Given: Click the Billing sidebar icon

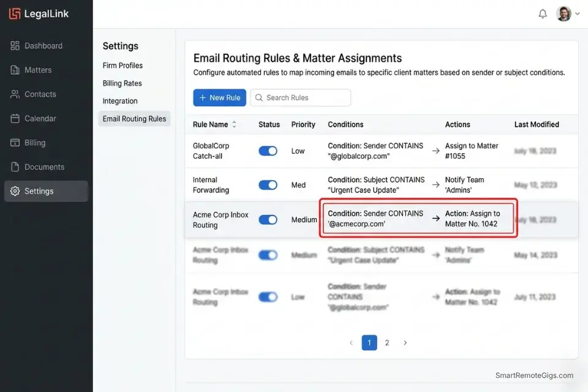Looking at the screenshot, I should 15,143.
